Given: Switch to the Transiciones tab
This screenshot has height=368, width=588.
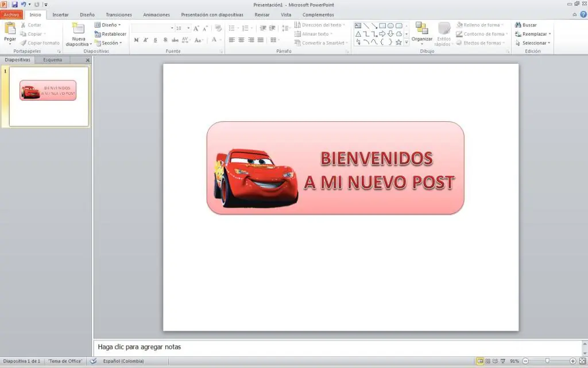Looking at the screenshot, I should click(118, 14).
